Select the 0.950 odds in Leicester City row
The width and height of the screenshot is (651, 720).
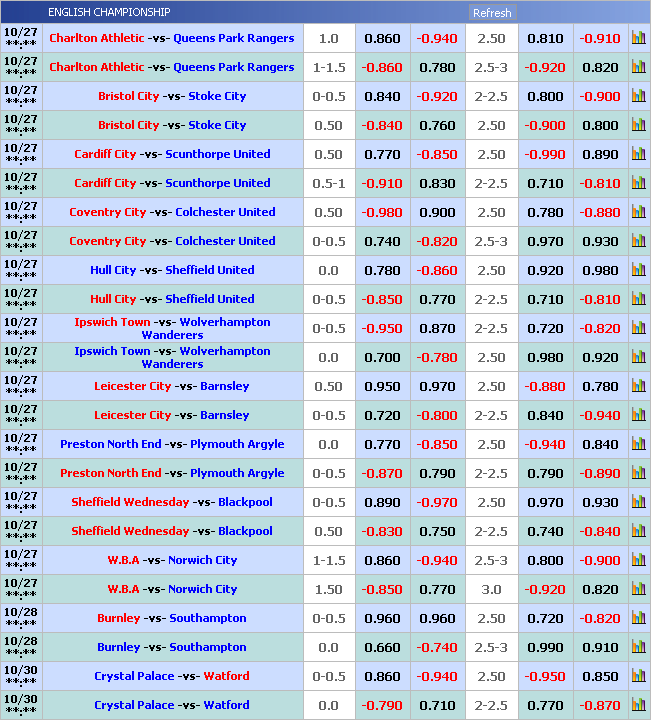pos(382,386)
